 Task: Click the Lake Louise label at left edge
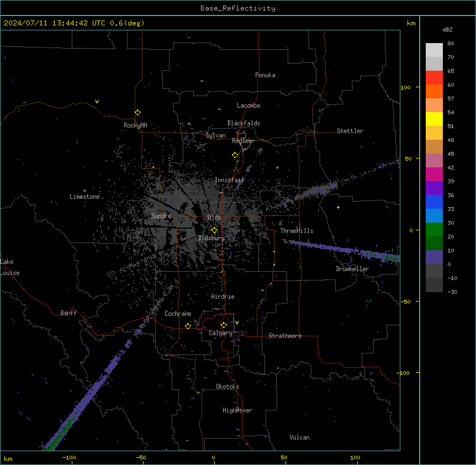pyautogui.click(x=10, y=267)
